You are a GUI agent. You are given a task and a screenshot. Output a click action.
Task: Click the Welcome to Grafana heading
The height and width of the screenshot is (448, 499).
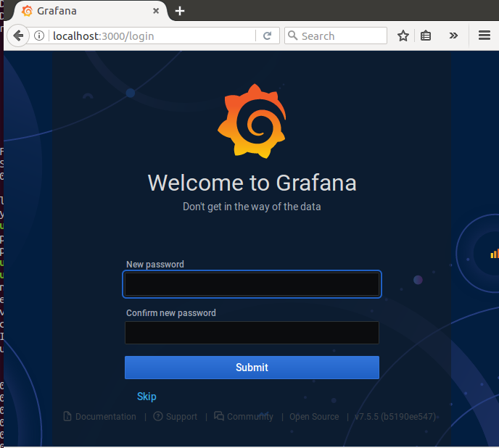pos(252,183)
